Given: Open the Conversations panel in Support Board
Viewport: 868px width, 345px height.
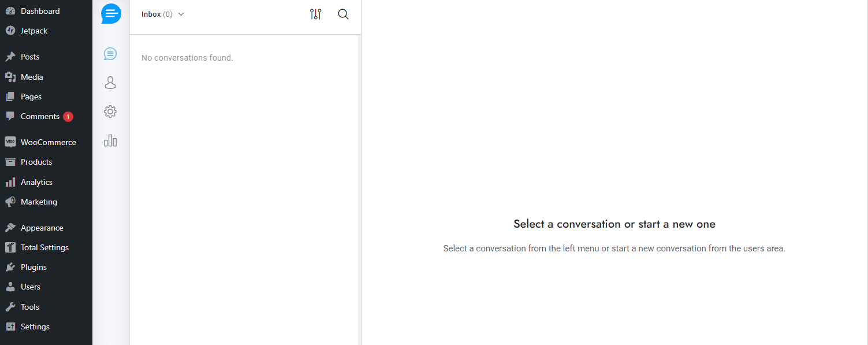Looking at the screenshot, I should 110,54.
